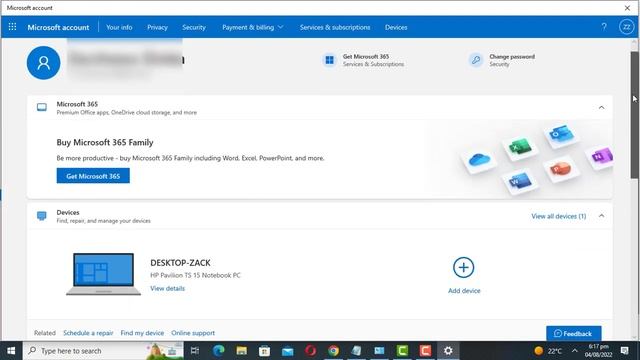Open Task View from the taskbar
640x360 pixels.
tap(195, 351)
